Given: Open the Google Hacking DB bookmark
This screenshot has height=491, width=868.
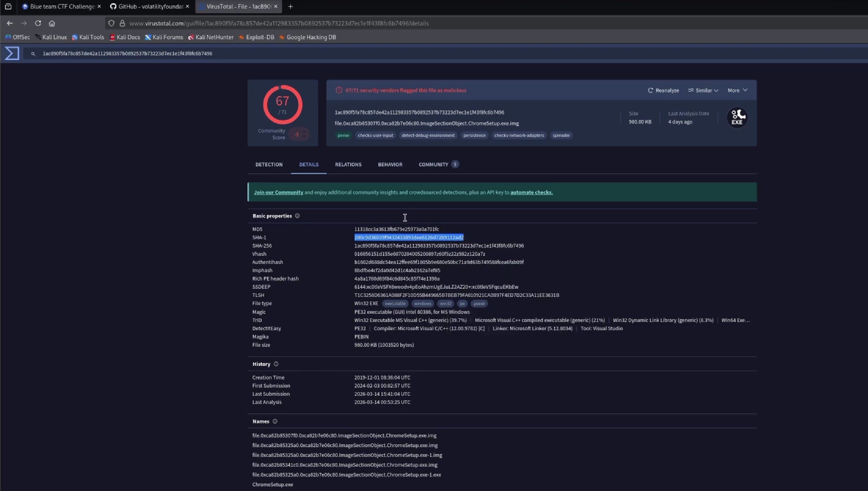Looking at the screenshot, I should 308,37.
